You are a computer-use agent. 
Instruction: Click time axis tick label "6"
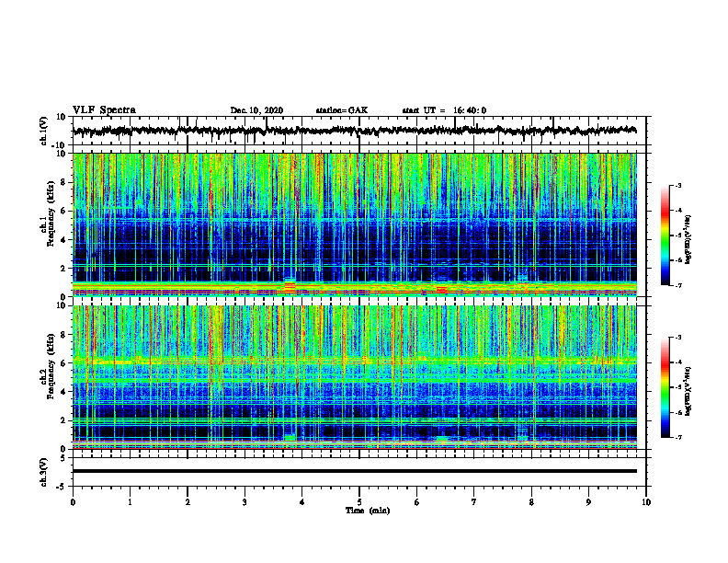(417, 502)
